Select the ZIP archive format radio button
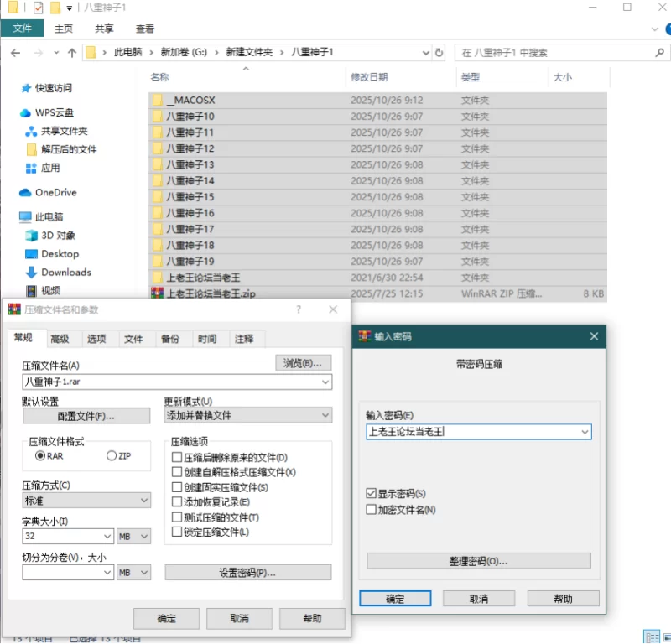 [x=111, y=455]
